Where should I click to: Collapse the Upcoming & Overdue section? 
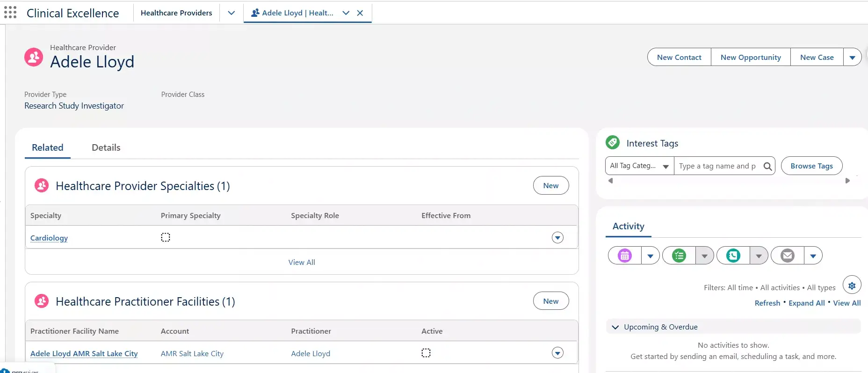click(615, 327)
